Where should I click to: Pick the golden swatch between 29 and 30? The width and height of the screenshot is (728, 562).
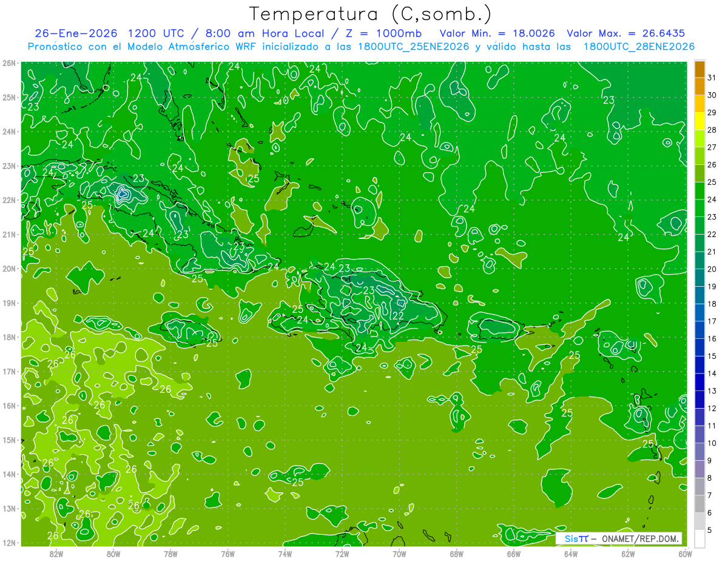pyautogui.click(x=699, y=104)
